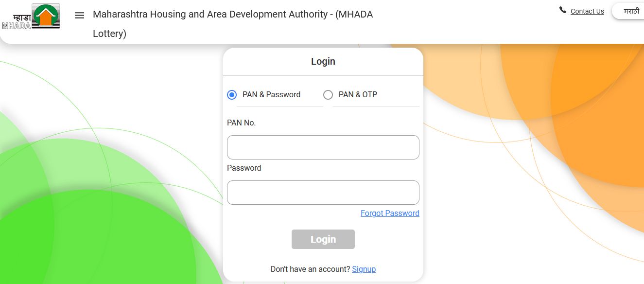The height and width of the screenshot is (284, 644).
Task: Click the Password field label
Action: [244, 168]
